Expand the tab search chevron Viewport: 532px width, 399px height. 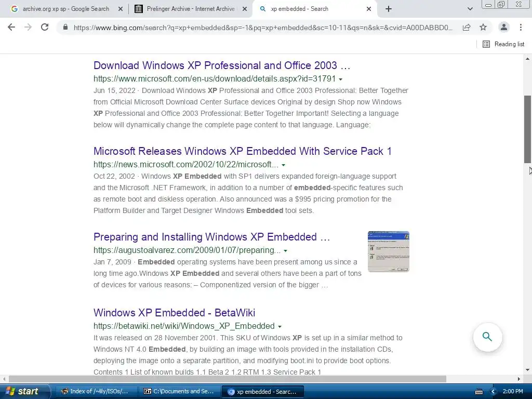[x=470, y=9]
